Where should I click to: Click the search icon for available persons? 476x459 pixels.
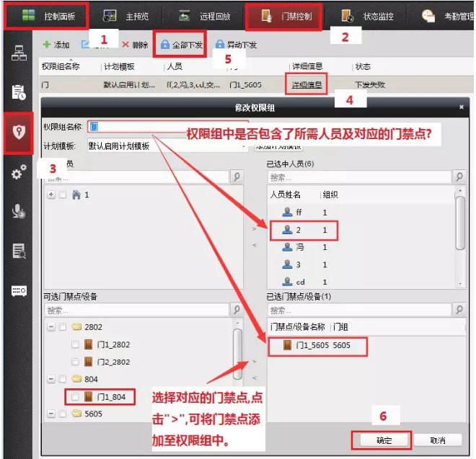point(237,177)
